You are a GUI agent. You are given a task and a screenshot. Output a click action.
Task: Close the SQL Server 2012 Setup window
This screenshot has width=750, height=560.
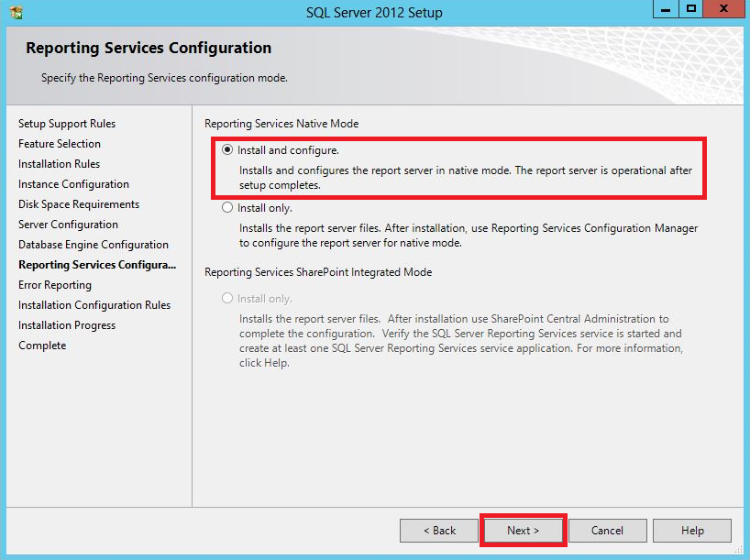point(723,9)
